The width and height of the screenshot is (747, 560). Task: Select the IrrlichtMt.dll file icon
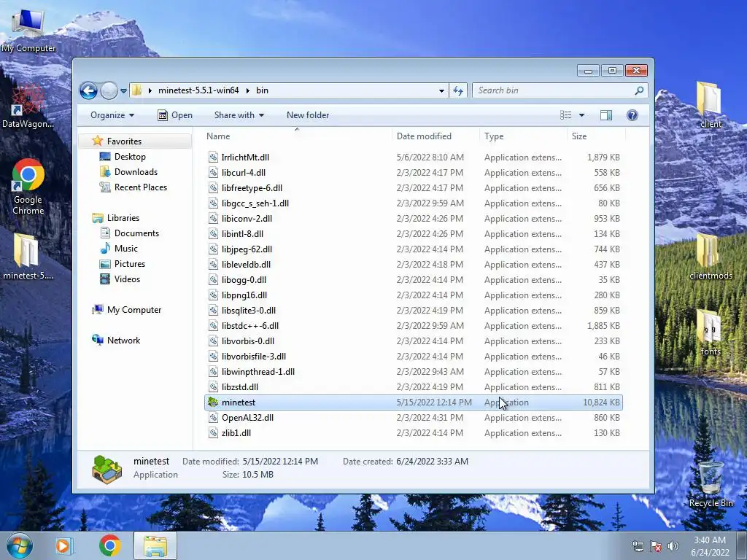click(x=214, y=157)
